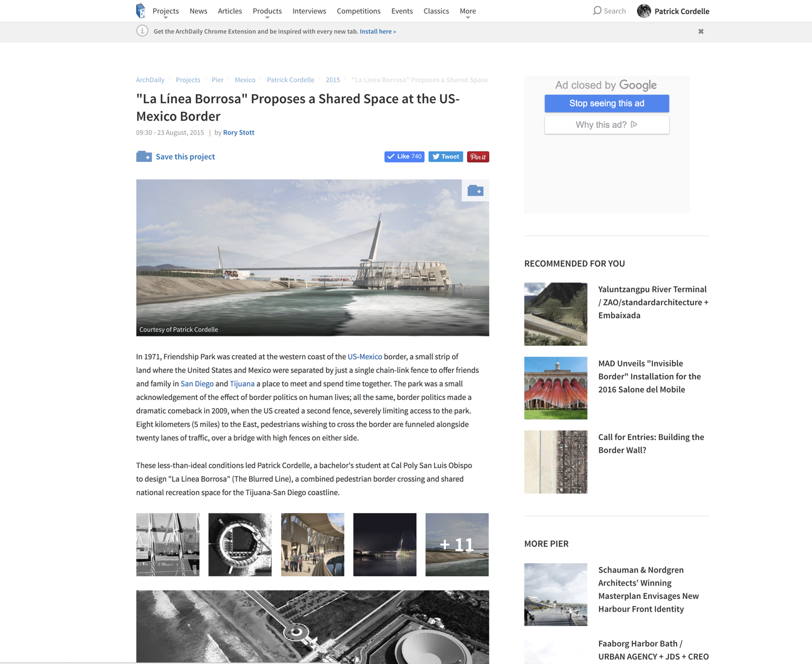Open the Events menu item
812x664 pixels.
pyautogui.click(x=402, y=11)
